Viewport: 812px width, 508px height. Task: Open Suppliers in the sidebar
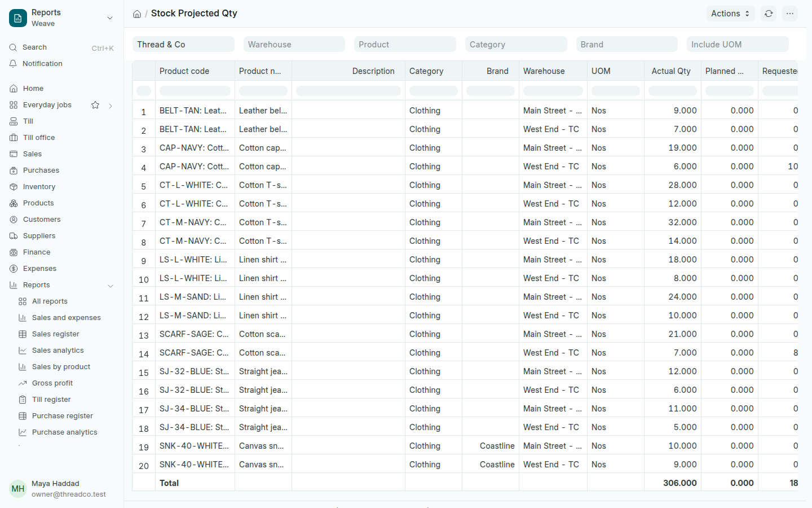(x=61, y=236)
